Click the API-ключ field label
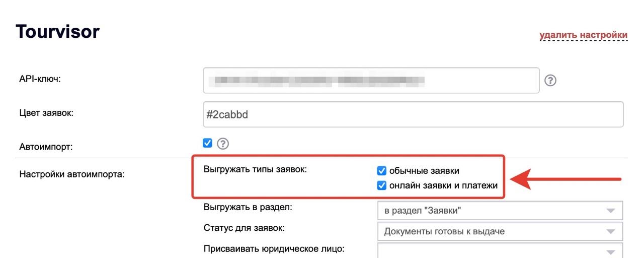 tap(40, 78)
